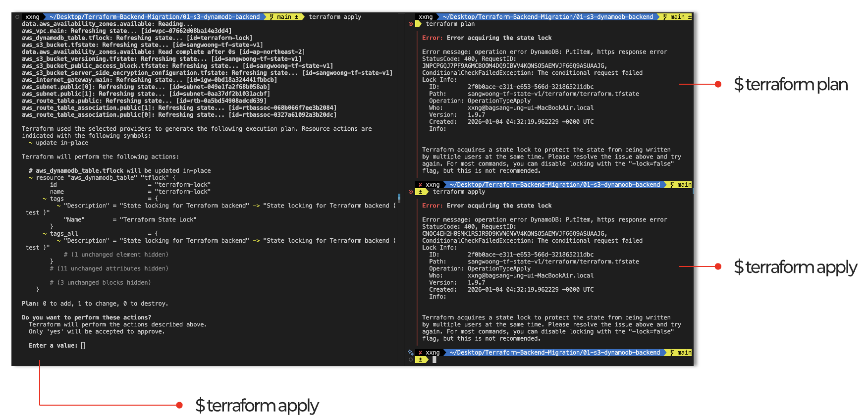The image size is (868, 419).
Task: Click the yellow 'main ±' branch segment in left prompt
Action: click(x=287, y=17)
